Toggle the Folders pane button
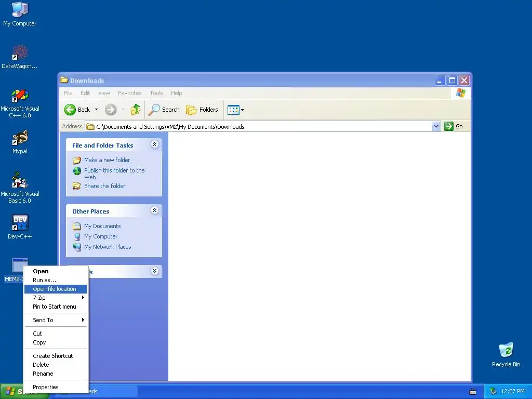This screenshot has width=532, height=399. click(202, 110)
